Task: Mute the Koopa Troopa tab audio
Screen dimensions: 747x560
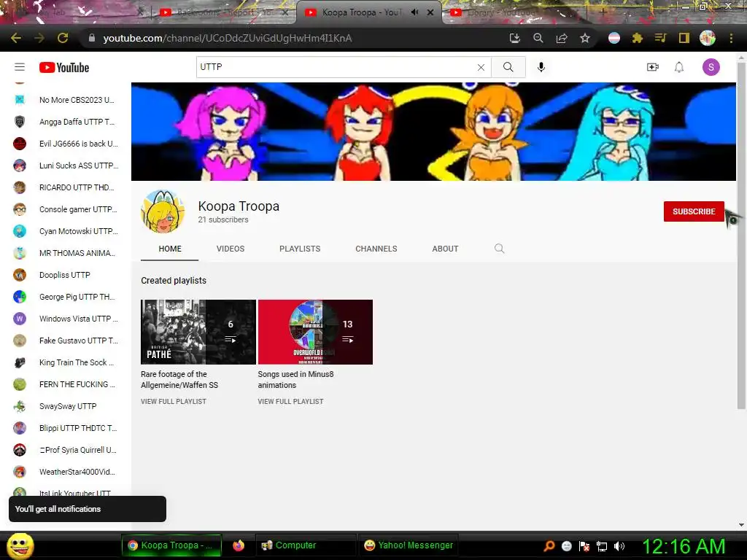Action: [x=415, y=12]
